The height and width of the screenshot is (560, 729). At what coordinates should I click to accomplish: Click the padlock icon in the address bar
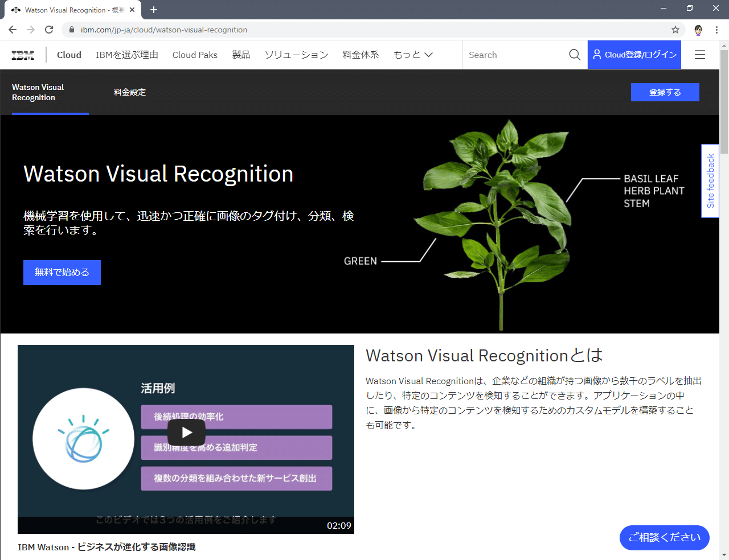click(71, 30)
